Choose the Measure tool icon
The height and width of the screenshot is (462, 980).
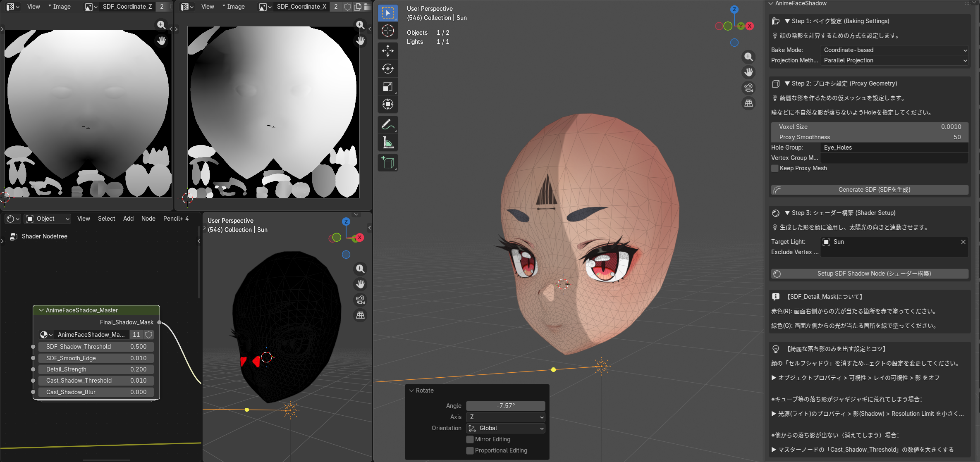coord(387,142)
